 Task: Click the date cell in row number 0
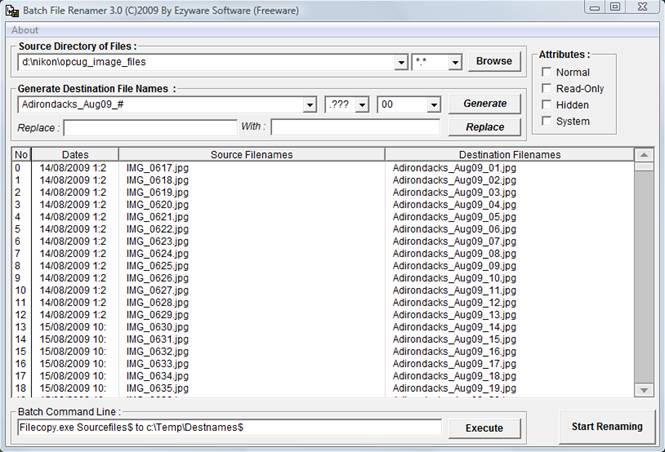click(73, 168)
